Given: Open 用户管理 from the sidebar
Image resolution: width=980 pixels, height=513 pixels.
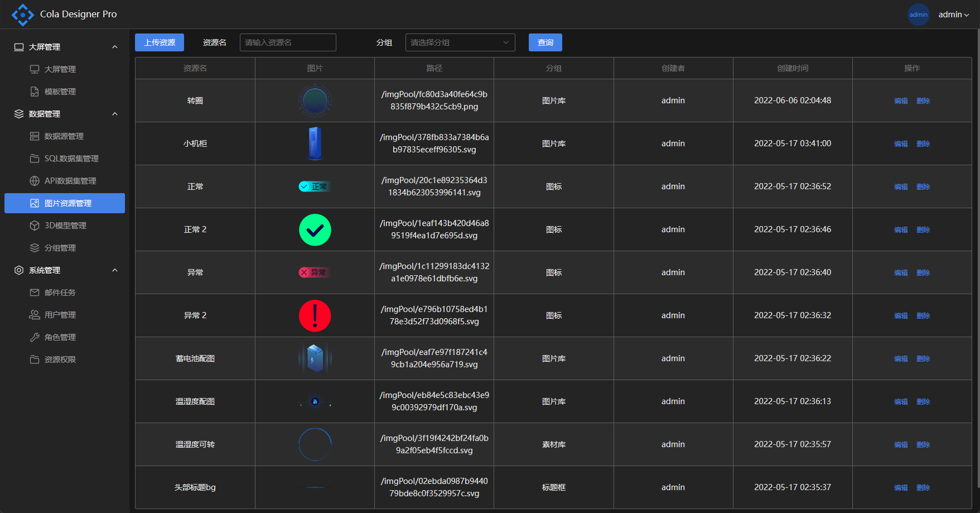Looking at the screenshot, I should (x=60, y=315).
